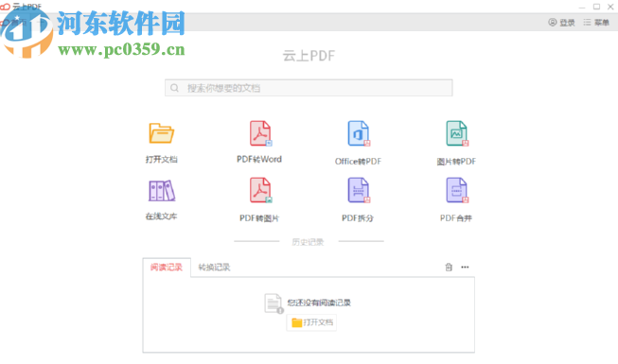Viewport: 618px width, 364px height.
Task: Switch to the 阅读记录 tab
Action: click(167, 268)
